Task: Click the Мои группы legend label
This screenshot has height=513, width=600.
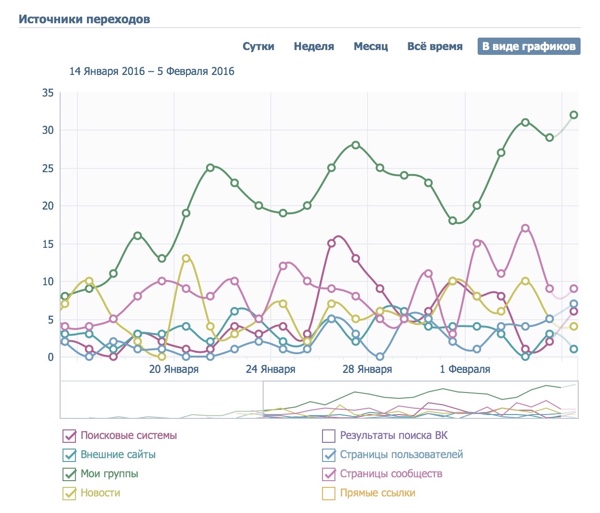Action: click(109, 474)
